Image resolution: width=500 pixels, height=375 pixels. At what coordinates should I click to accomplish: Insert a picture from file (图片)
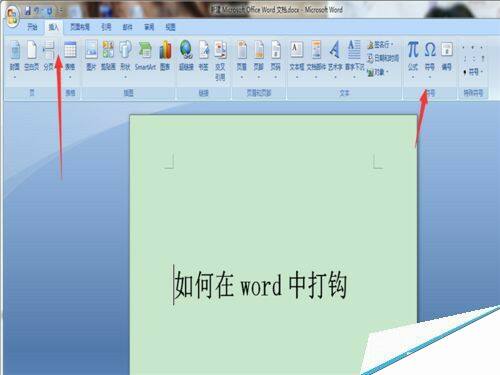click(x=91, y=56)
